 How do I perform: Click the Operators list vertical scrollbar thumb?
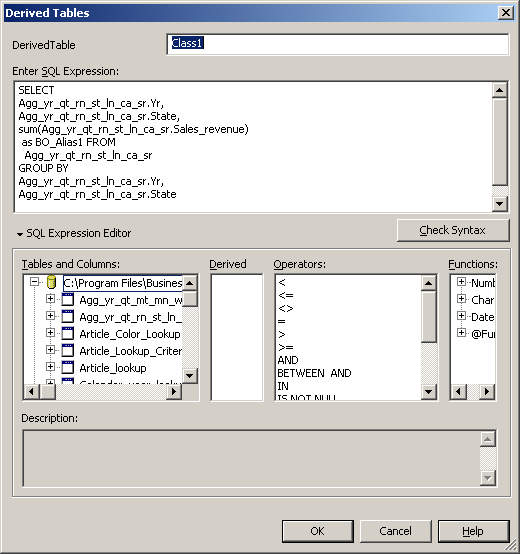429,317
